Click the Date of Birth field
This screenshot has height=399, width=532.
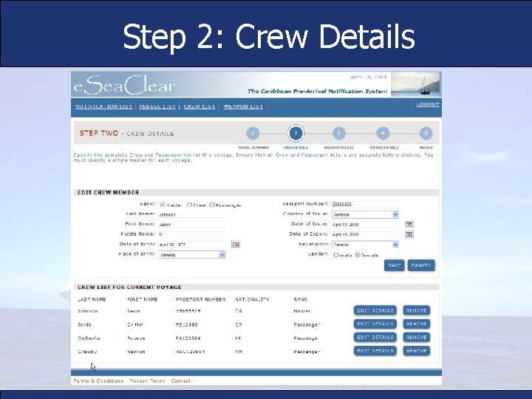pyautogui.click(x=192, y=245)
